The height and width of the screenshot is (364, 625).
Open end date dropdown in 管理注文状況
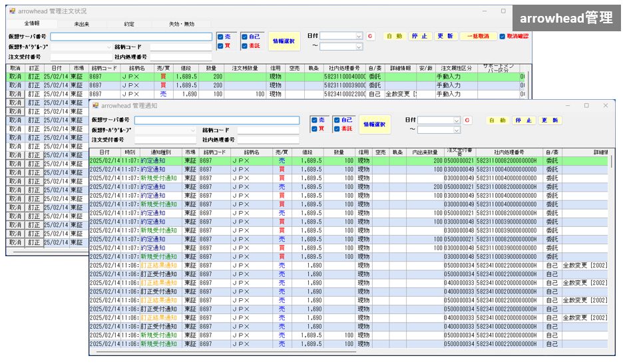pyautogui.click(x=359, y=47)
